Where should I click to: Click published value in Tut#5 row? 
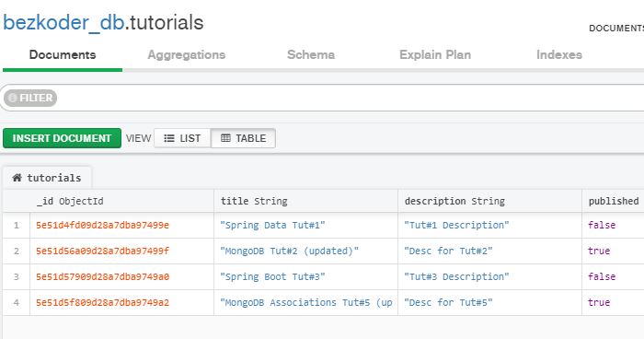(599, 303)
